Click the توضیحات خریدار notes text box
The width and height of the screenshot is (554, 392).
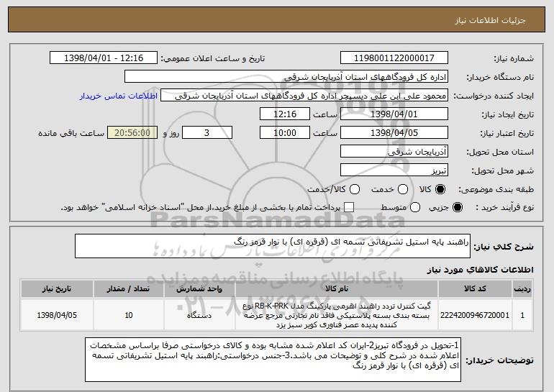coord(273,360)
